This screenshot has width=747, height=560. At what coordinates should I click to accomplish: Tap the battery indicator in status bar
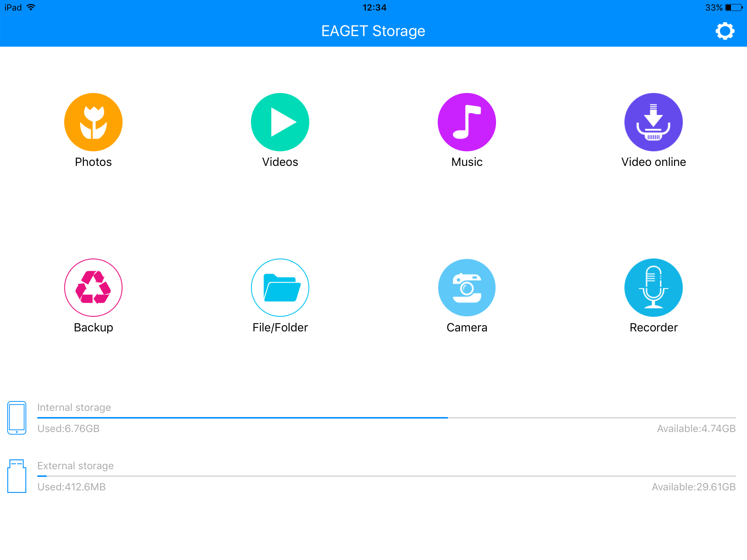(x=734, y=8)
